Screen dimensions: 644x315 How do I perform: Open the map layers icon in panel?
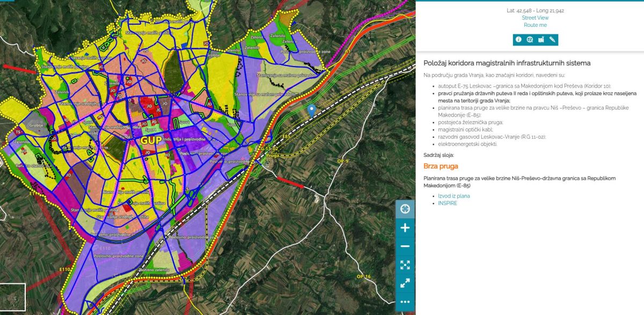click(541, 39)
